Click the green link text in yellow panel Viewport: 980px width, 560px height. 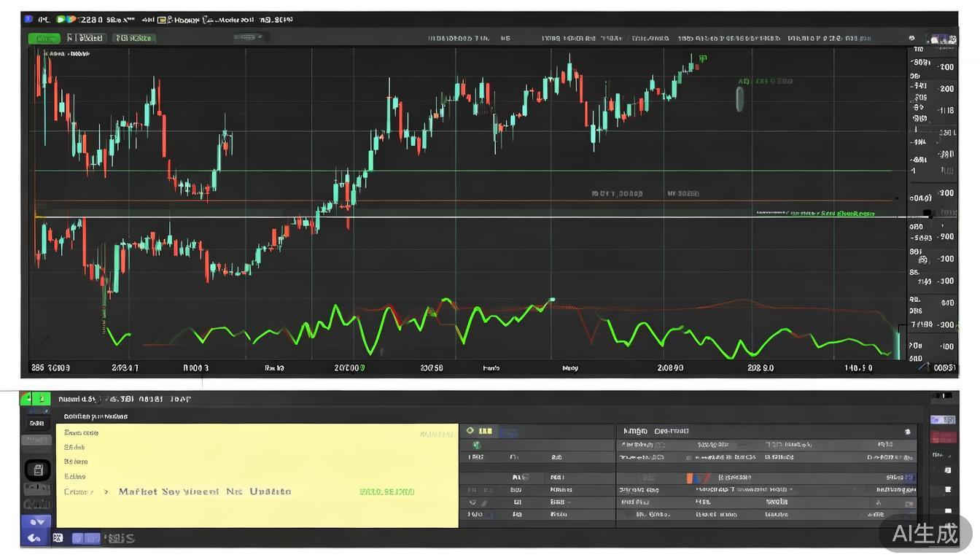[x=387, y=492]
